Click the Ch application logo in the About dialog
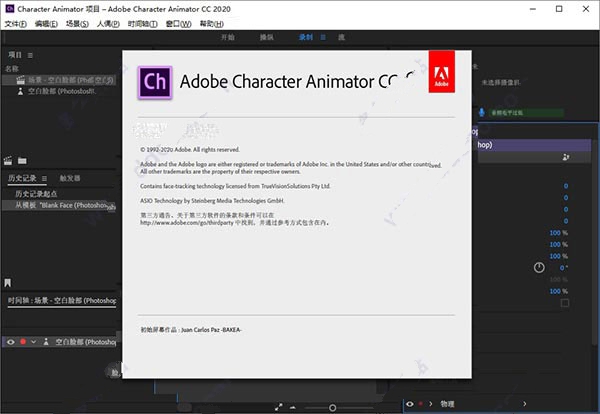This screenshot has width=600, height=414. pos(155,82)
